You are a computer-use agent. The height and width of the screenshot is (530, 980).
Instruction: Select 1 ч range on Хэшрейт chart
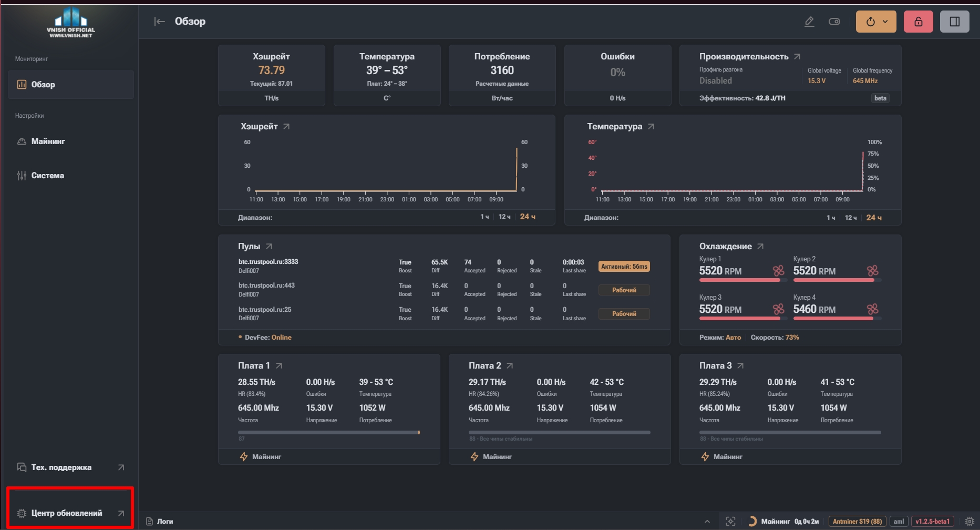tap(484, 217)
